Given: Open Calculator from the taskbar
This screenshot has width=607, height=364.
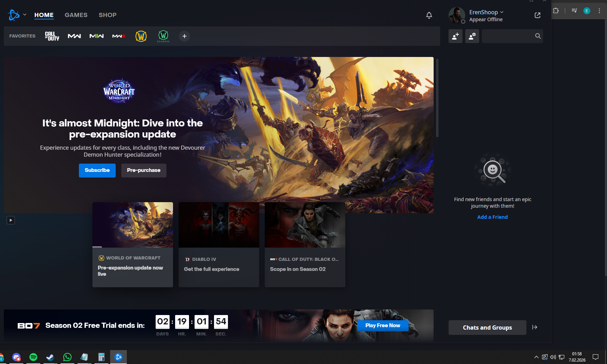Looking at the screenshot, I should coord(101,357).
